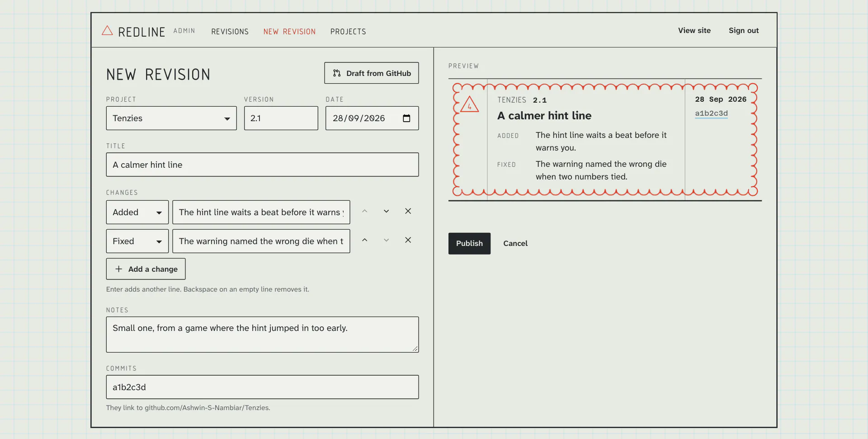Click preview heading 'A calmer hint line'
This screenshot has height=439, width=868.
tap(544, 115)
